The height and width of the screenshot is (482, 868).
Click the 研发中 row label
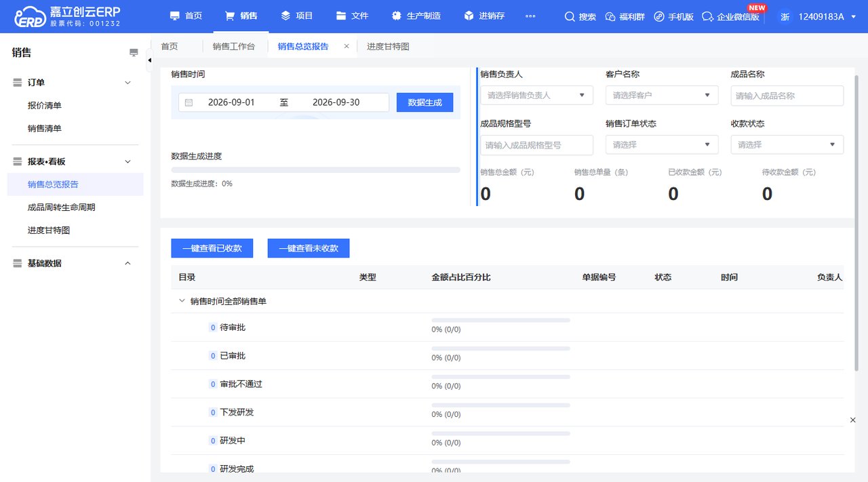pos(233,441)
